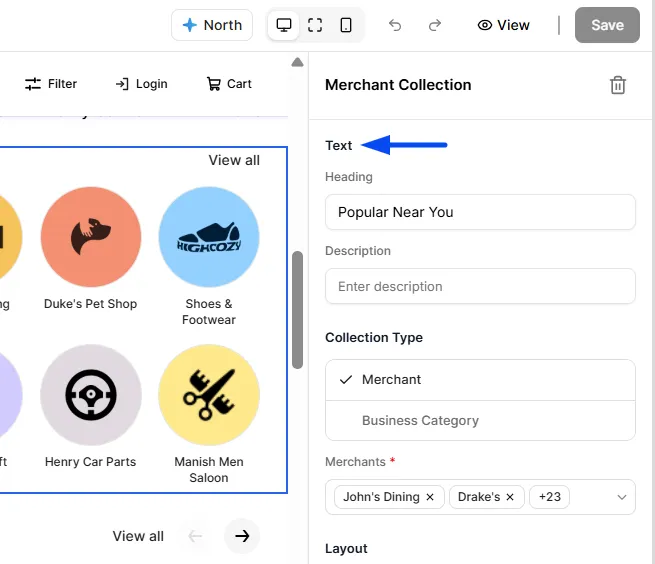Click the Layout section heading
This screenshot has width=655, height=564.
click(x=346, y=549)
